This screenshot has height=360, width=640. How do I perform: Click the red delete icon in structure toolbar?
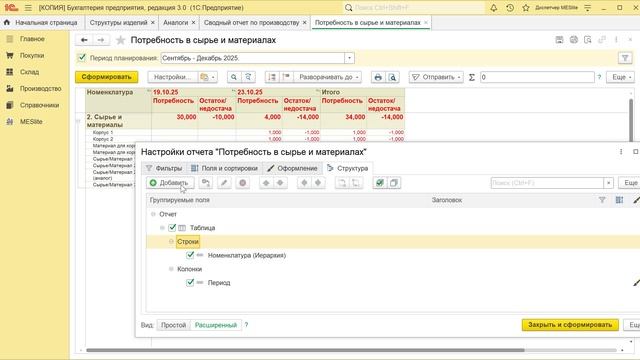coord(242,183)
